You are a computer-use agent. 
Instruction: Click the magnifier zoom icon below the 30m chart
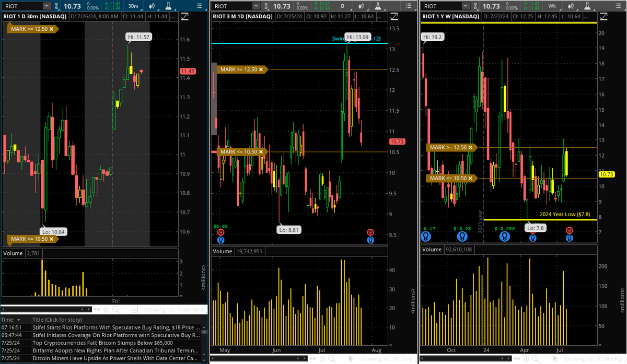click(x=116, y=310)
